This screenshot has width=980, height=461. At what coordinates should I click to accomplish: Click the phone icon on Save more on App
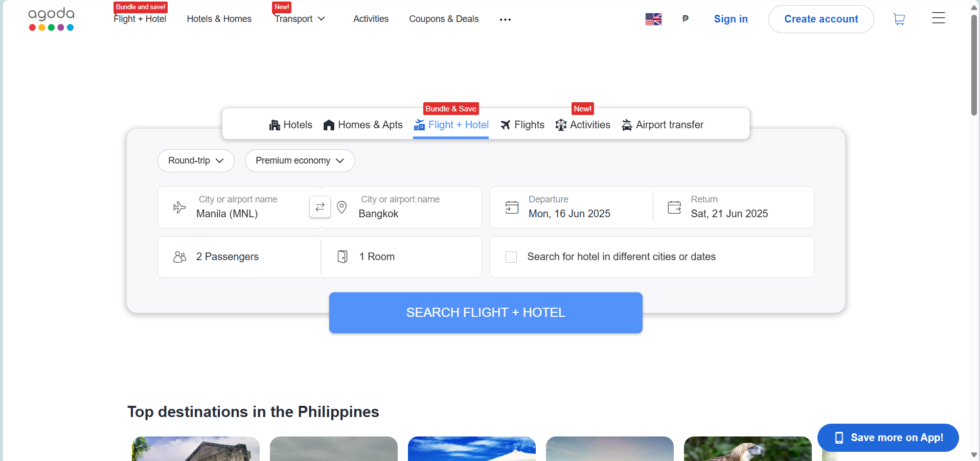coord(839,437)
